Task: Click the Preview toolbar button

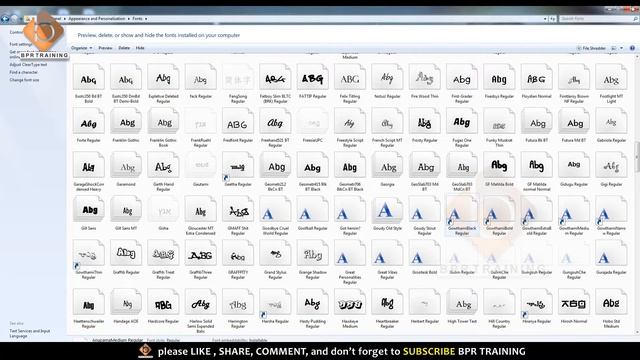Action: 105,48
